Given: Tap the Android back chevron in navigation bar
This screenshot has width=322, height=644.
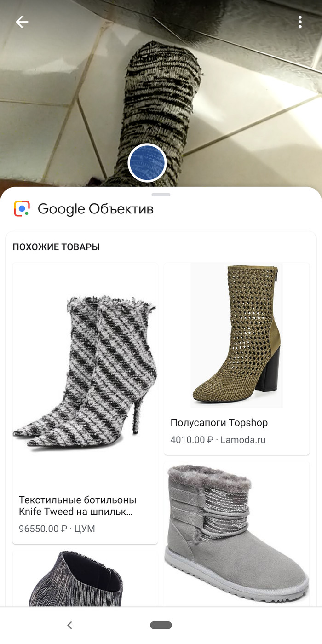Looking at the screenshot, I should pos(69,625).
